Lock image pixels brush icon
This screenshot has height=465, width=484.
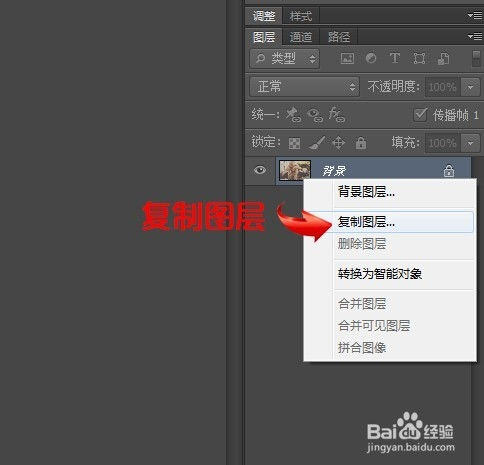pos(316,143)
